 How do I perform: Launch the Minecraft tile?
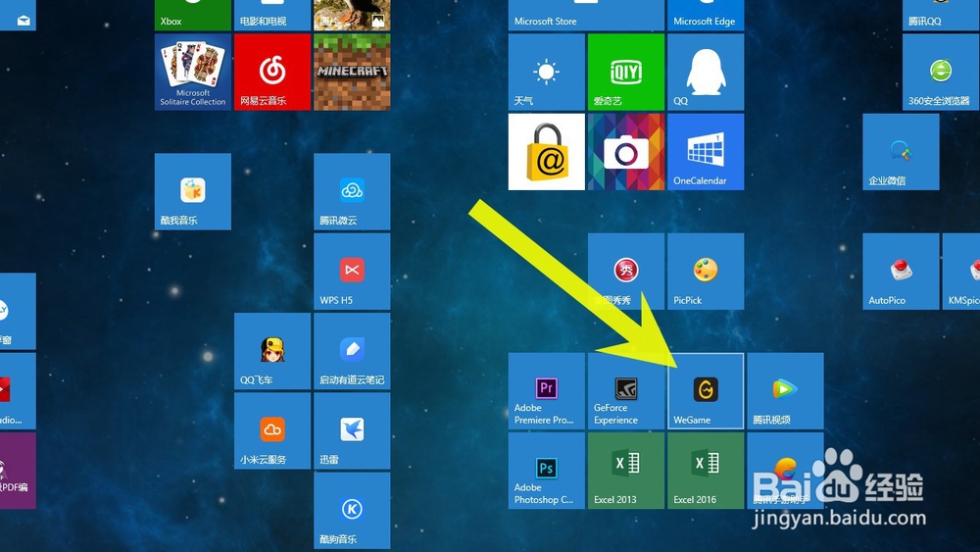352,72
